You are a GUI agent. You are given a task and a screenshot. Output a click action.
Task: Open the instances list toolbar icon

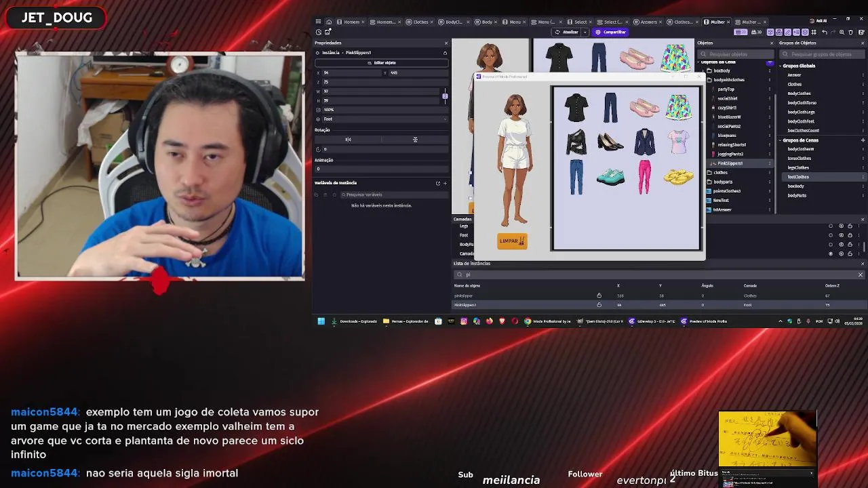(x=796, y=32)
